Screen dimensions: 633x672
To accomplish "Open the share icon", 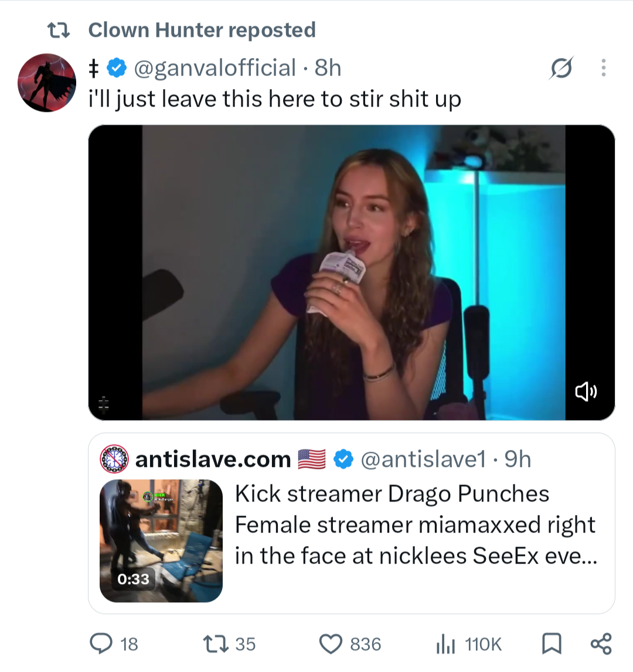I will pos(601,644).
